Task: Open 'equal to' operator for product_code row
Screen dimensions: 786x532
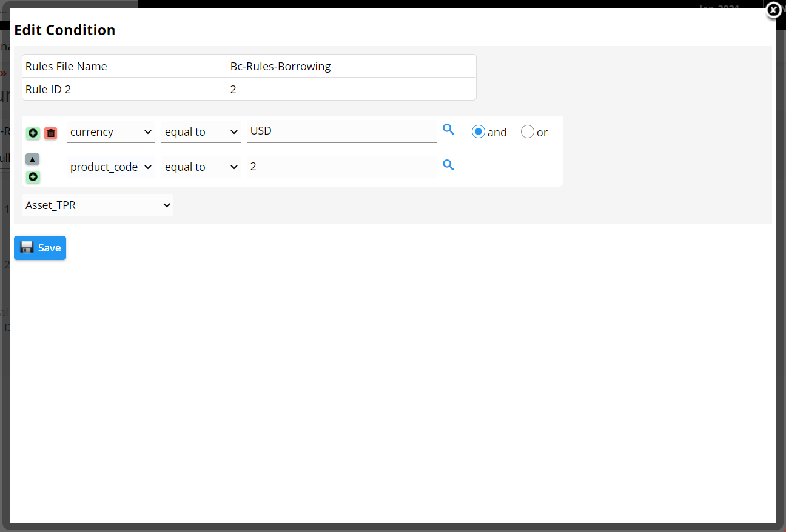Action: (201, 167)
